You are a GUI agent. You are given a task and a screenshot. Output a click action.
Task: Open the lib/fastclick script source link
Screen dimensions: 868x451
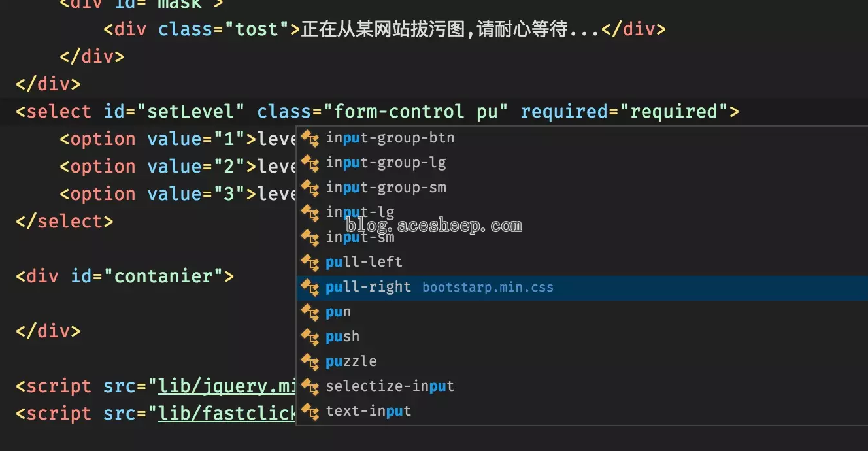click(x=227, y=414)
